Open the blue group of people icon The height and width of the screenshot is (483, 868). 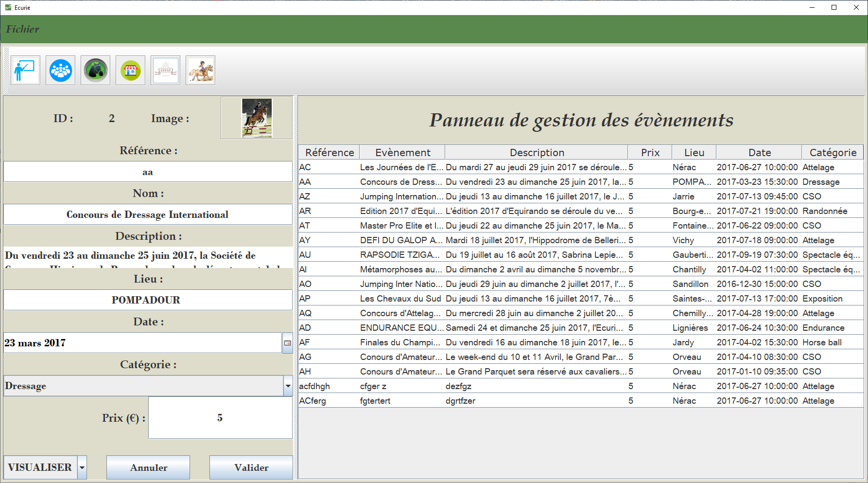(x=60, y=71)
